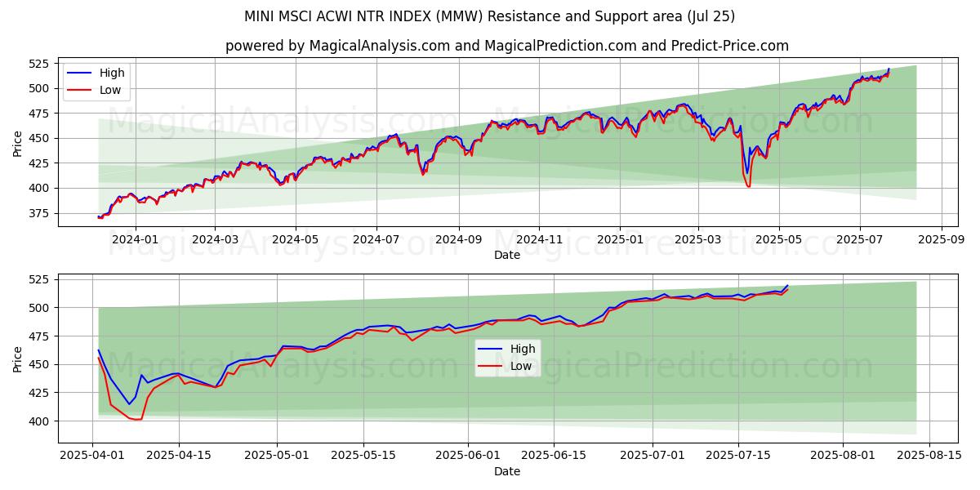
Task: Click the bottom chart x-axis label '2025-05-01'
Action: point(278,457)
